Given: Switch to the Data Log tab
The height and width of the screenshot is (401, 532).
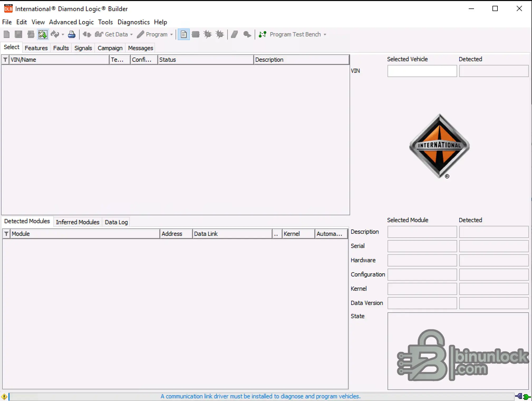Looking at the screenshot, I should pos(116,222).
